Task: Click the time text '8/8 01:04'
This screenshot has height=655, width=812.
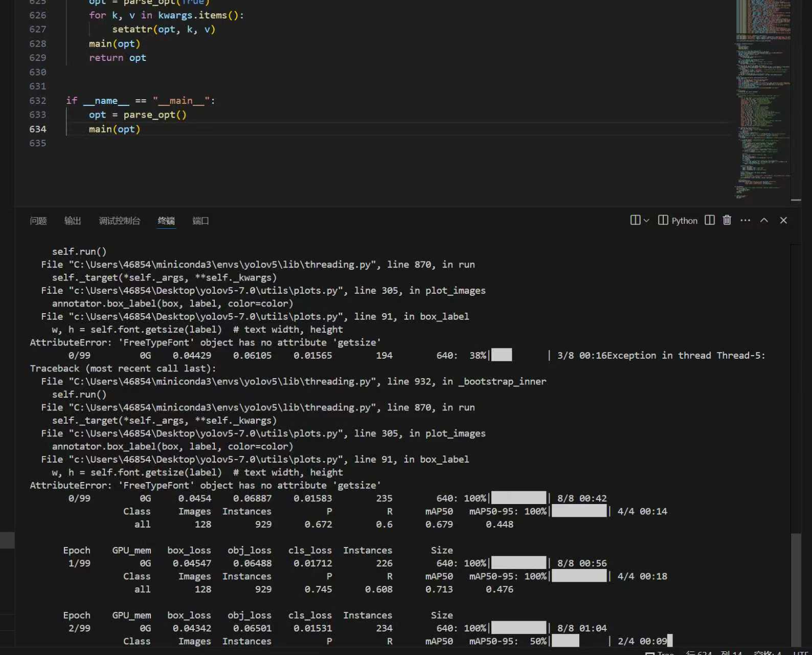Action: tap(582, 628)
